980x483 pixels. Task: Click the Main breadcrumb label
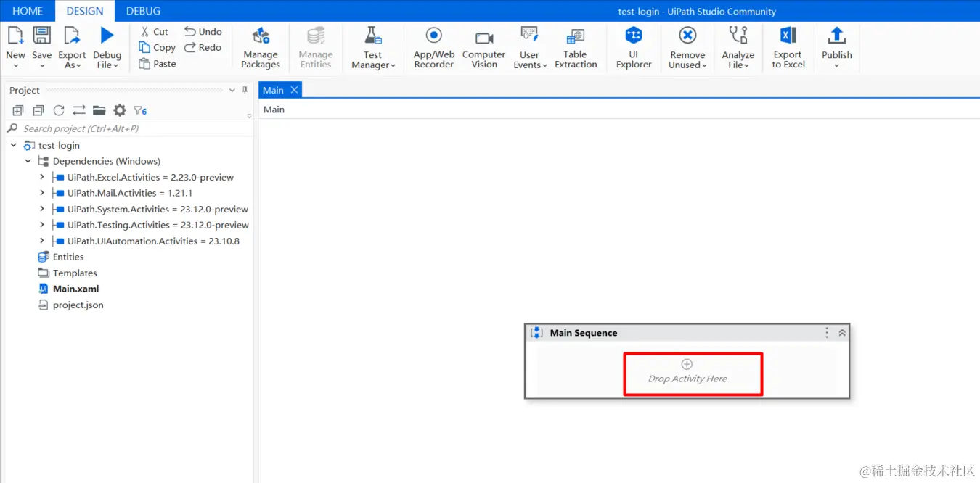pos(274,110)
